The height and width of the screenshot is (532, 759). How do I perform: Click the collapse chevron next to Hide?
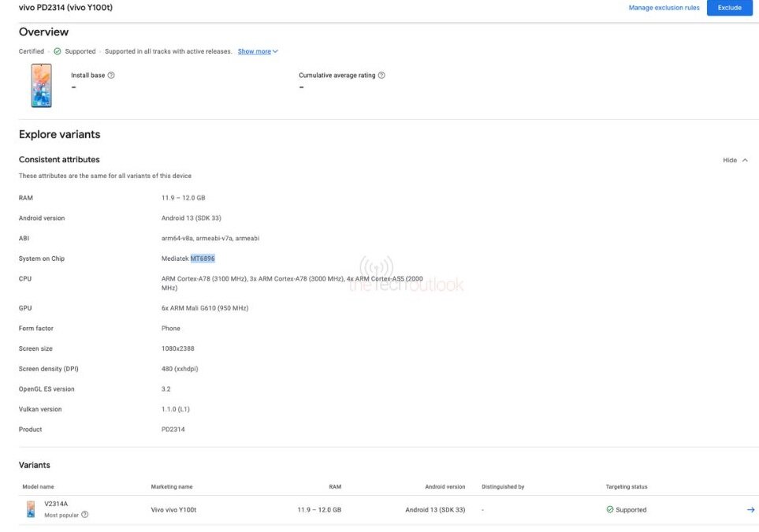746,159
